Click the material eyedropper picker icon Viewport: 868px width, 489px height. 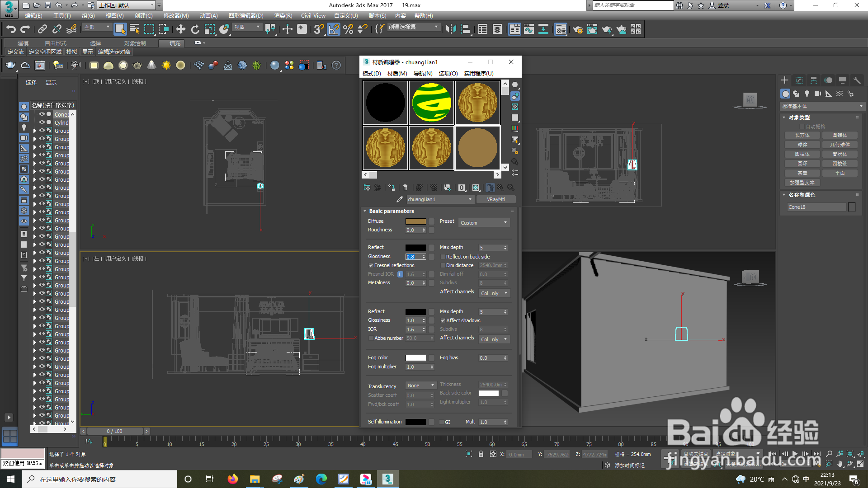click(x=399, y=199)
